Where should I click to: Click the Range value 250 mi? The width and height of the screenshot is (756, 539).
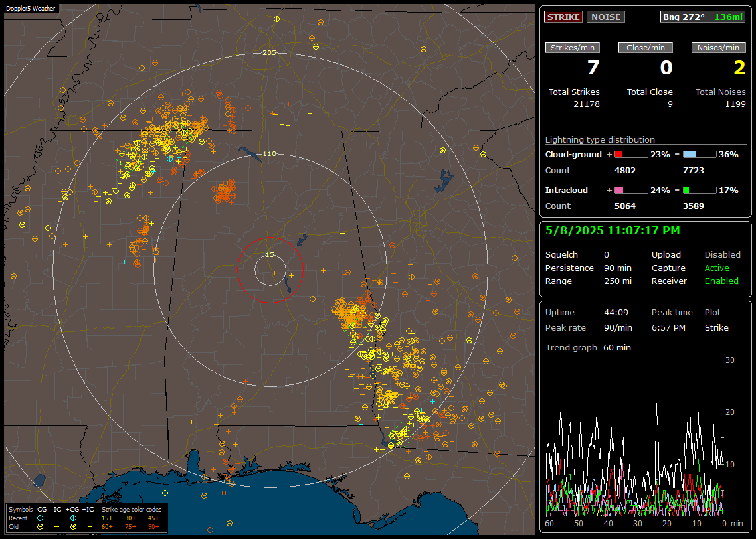tap(618, 281)
